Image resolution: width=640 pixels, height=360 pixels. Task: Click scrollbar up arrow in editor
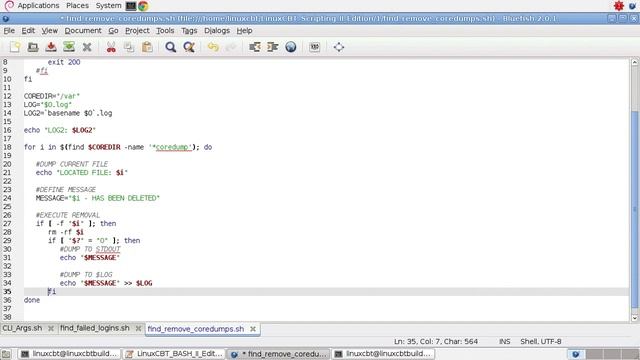tap(635, 62)
